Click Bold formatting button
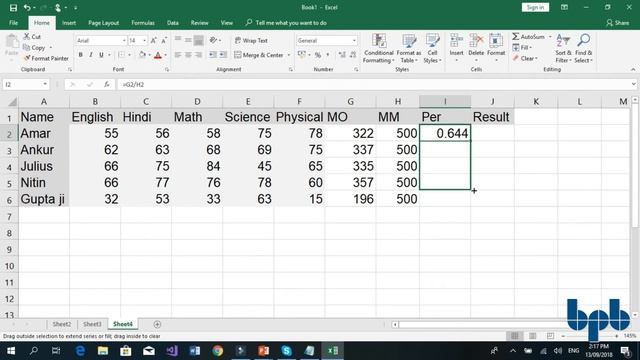 click(80, 55)
